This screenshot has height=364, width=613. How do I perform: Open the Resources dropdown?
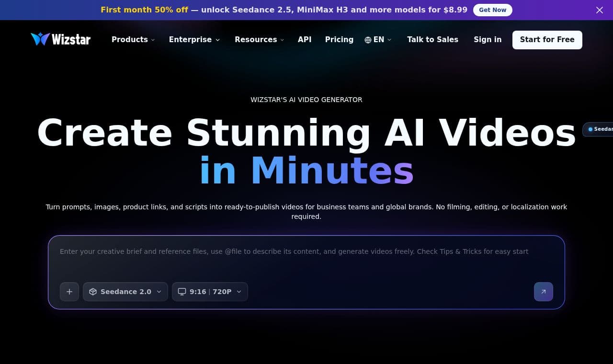point(259,40)
